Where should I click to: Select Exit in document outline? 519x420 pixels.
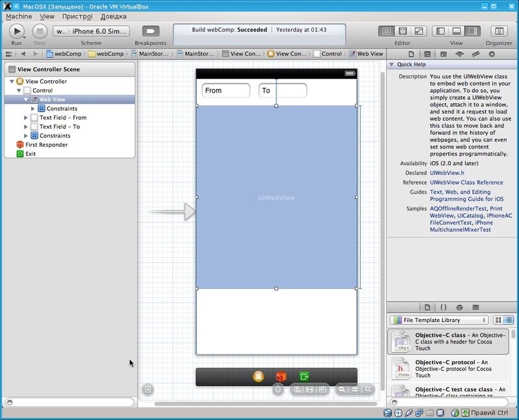[30, 154]
